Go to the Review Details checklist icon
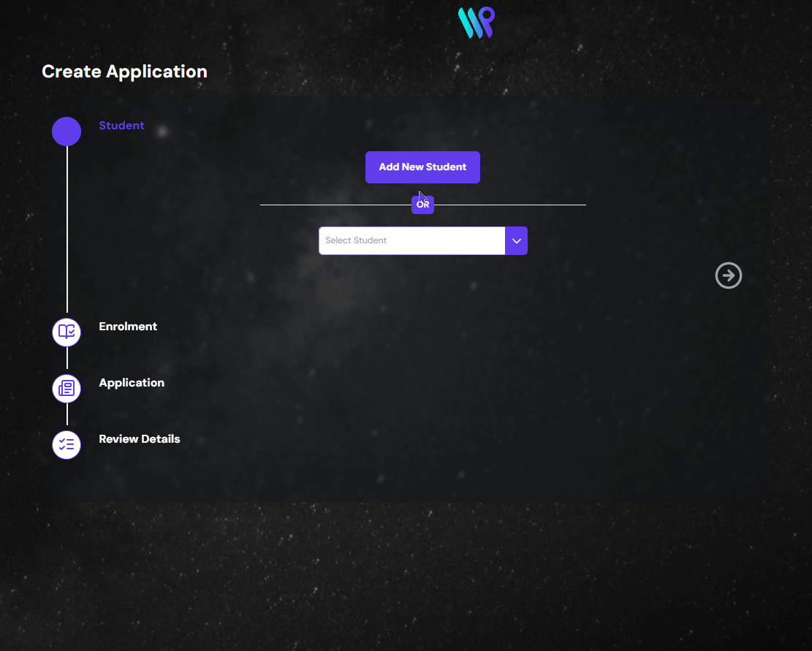Viewport: 812px width, 651px height. pyautogui.click(x=67, y=444)
